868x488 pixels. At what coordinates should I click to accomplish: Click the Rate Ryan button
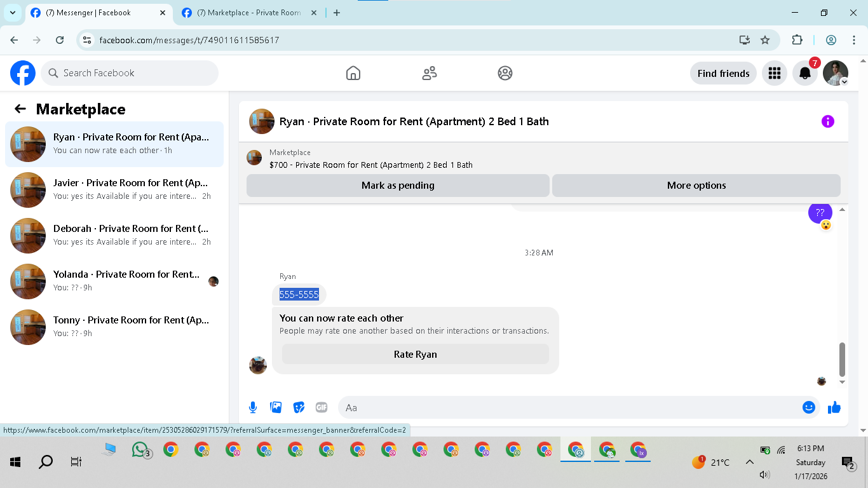(416, 354)
